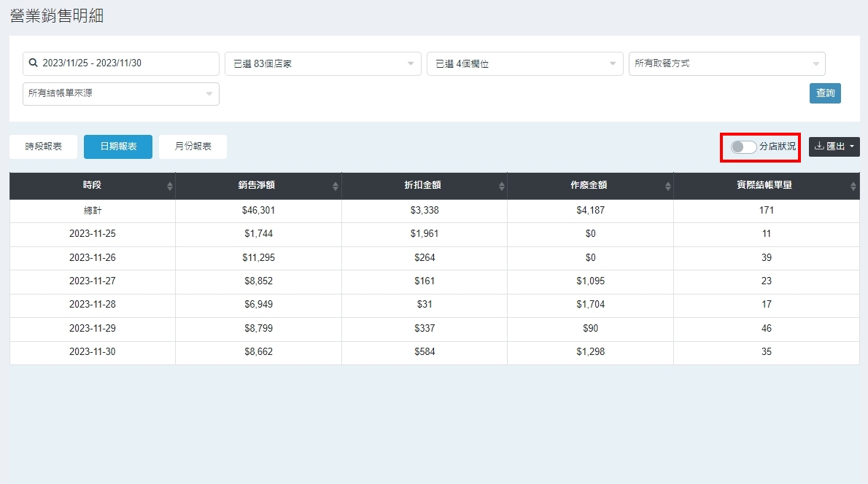This screenshot has width=868, height=484.
Task: Switch to the 時段報表 tab
Action: [x=44, y=147]
